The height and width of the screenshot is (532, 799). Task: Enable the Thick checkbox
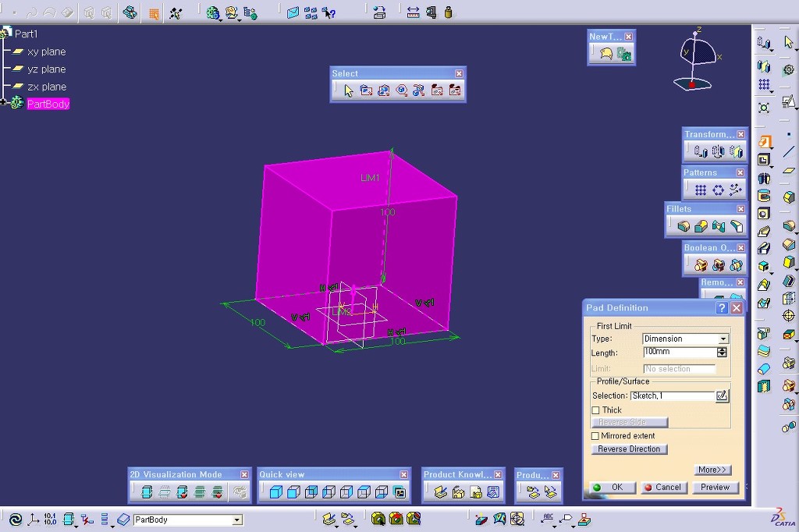click(x=596, y=410)
